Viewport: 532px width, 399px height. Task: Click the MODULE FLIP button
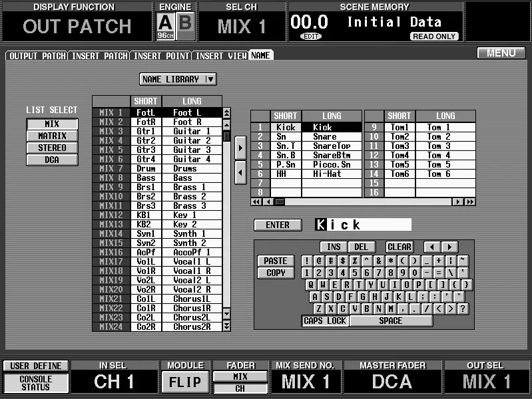point(185,382)
